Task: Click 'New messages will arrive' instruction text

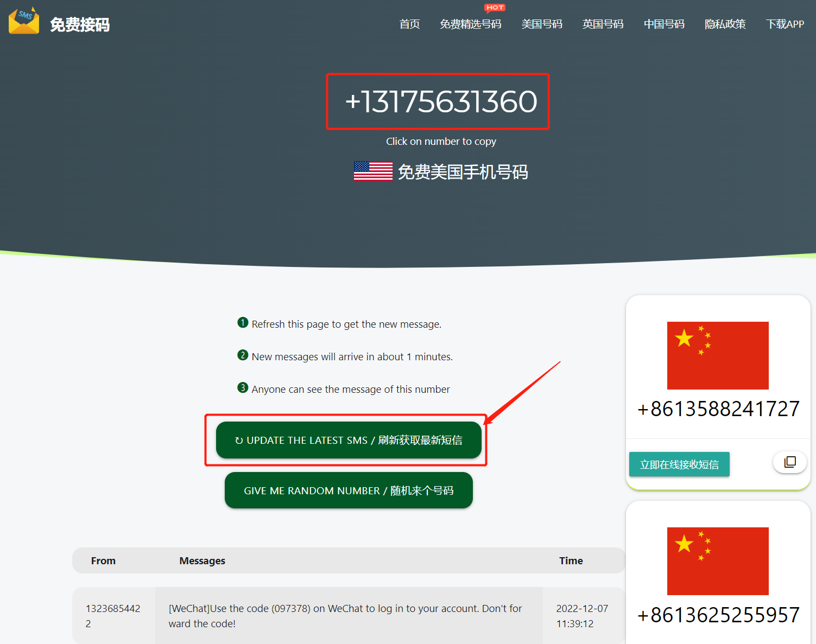Action: click(x=352, y=357)
